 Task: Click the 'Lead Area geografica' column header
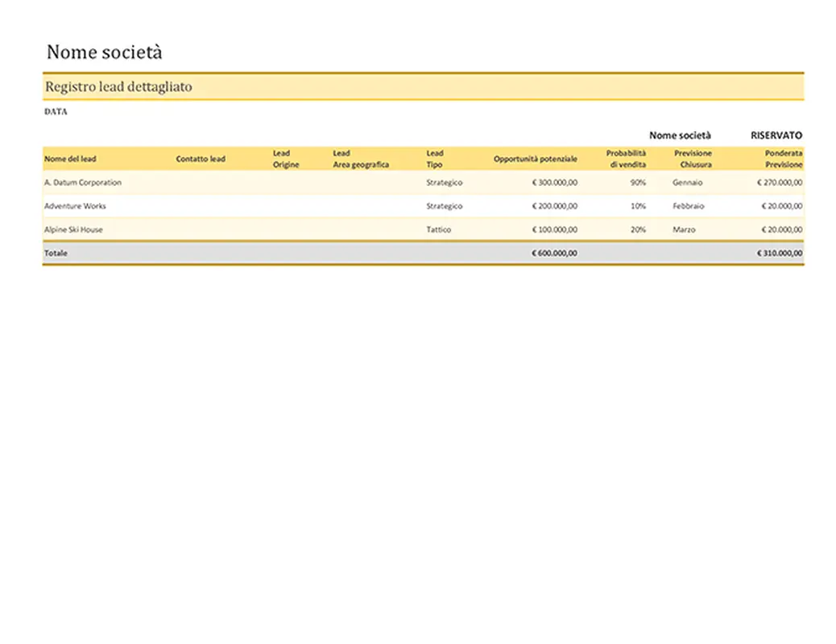pyautogui.click(x=361, y=159)
